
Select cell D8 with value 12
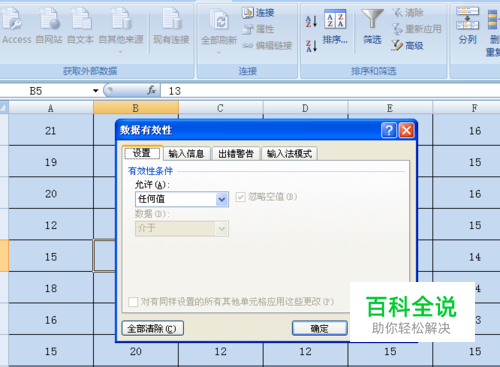click(305, 351)
